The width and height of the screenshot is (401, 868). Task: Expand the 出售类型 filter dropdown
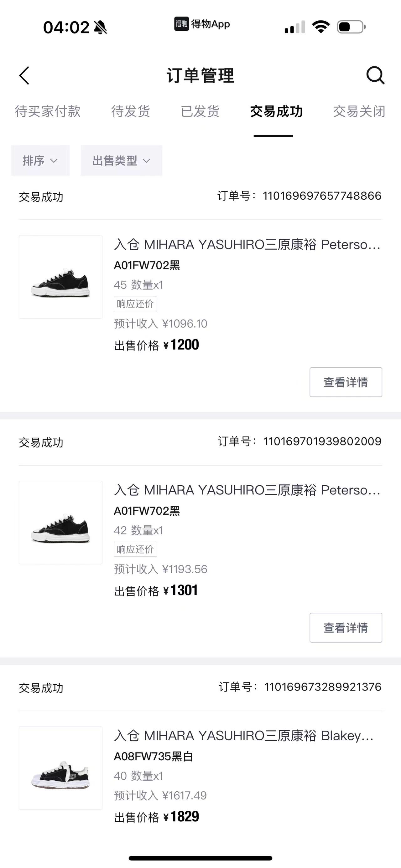tap(122, 161)
